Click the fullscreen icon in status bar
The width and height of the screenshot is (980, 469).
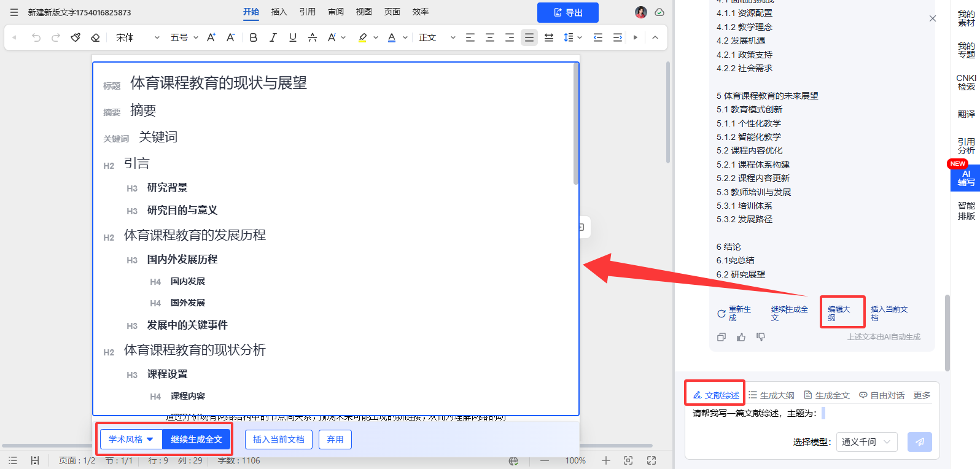[x=651, y=460]
